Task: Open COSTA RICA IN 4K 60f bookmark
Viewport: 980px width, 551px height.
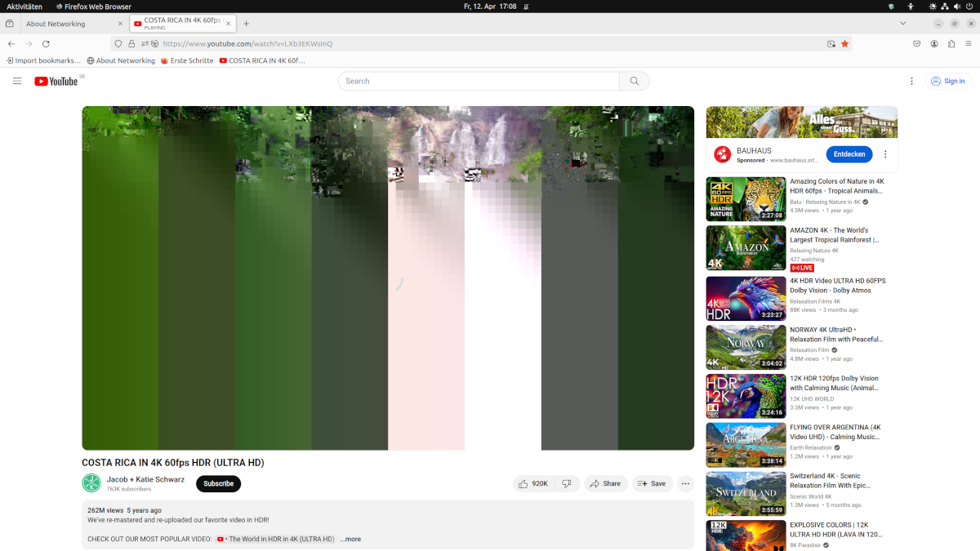Action: tap(262, 60)
